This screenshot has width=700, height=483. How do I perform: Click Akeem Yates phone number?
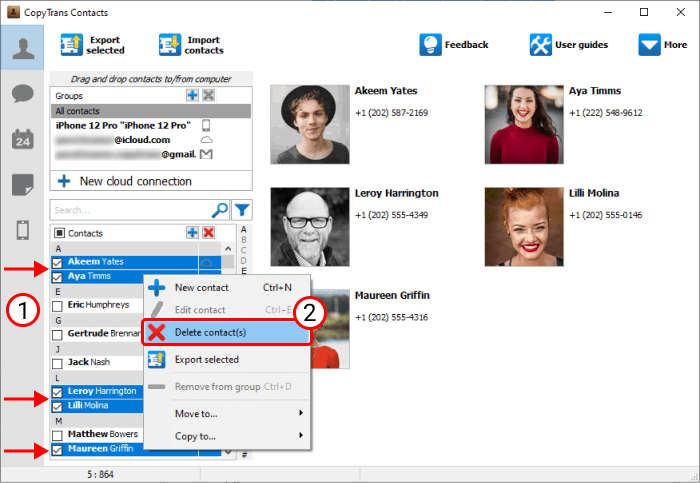(x=392, y=113)
